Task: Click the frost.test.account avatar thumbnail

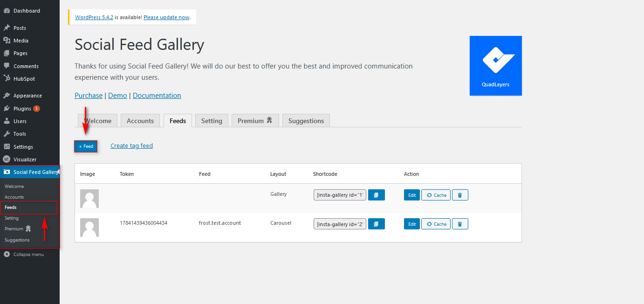Action: coord(89,228)
